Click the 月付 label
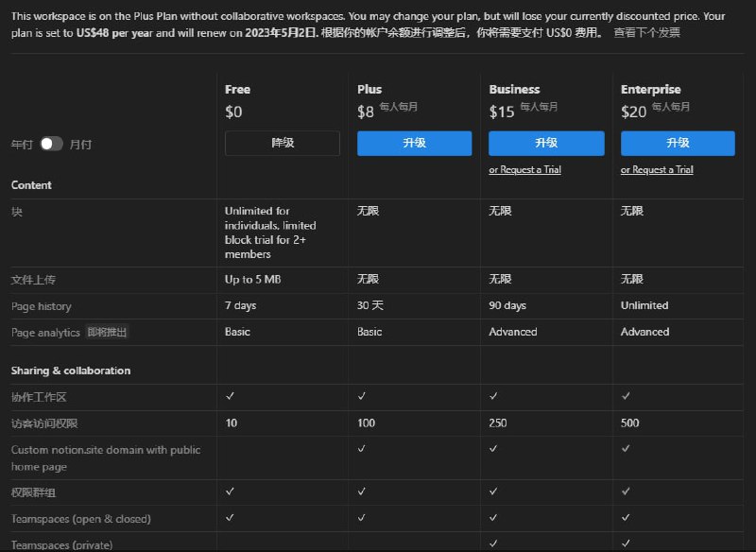The width and height of the screenshot is (756, 552). click(x=80, y=145)
